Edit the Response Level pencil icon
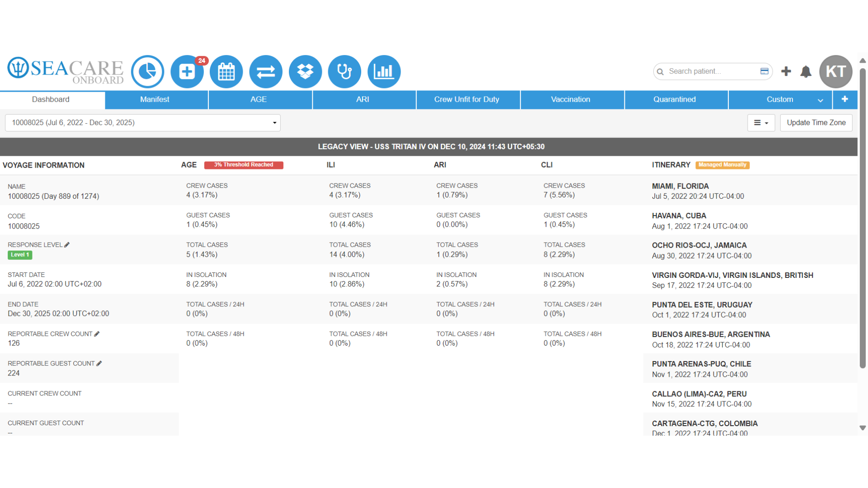The image size is (868, 488). [67, 244]
